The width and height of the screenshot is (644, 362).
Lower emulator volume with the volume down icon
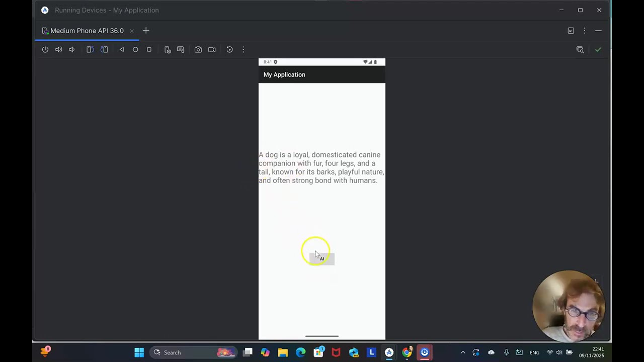pos(72,50)
